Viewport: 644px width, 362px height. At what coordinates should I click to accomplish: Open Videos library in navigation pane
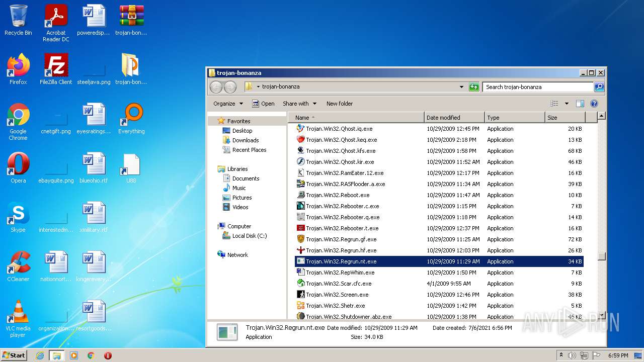click(x=240, y=207)
